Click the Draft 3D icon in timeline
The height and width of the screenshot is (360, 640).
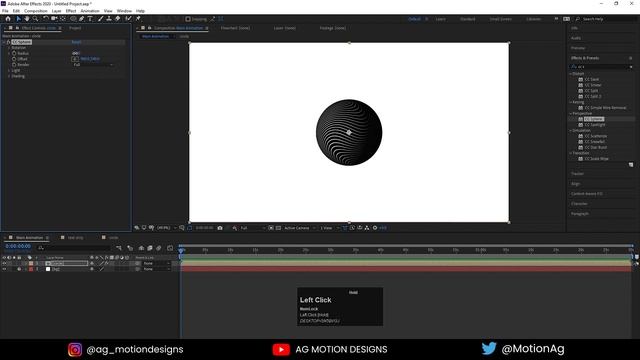[x=130, y=248]
